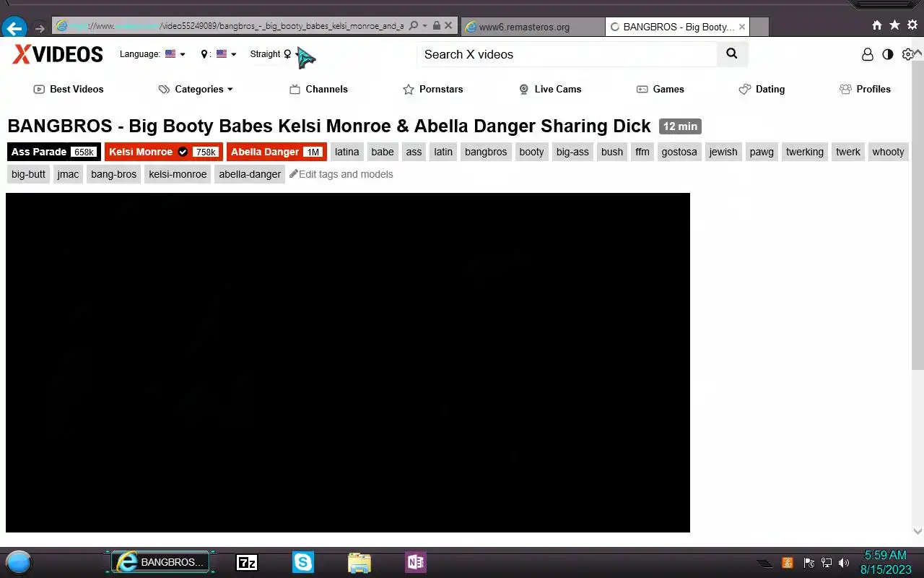Click the babe tag

coord(383,152)
